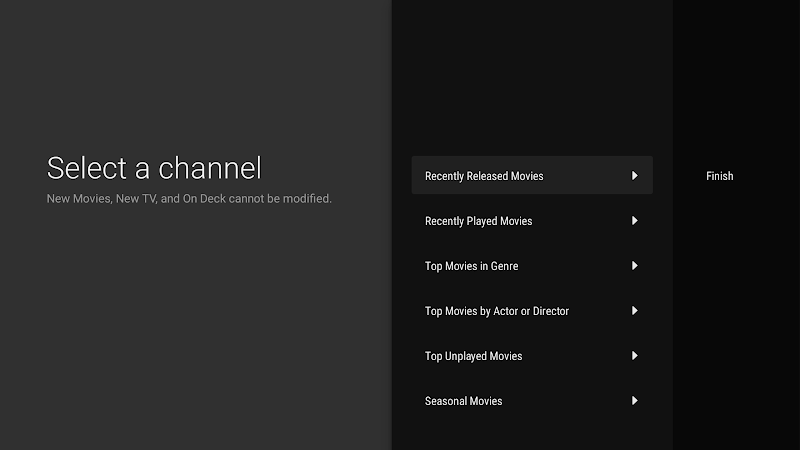Image resolution: width=800 pixels, height=450 pixels.
Task: Expand Seasonal Movies with its arrow
Action: click(x=634, y=401)
